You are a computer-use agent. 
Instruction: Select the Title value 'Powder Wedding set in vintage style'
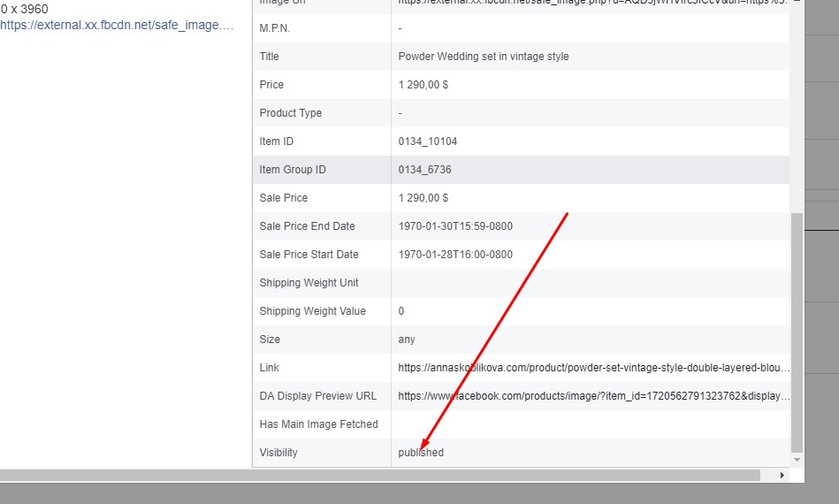(x=484, y=57)
